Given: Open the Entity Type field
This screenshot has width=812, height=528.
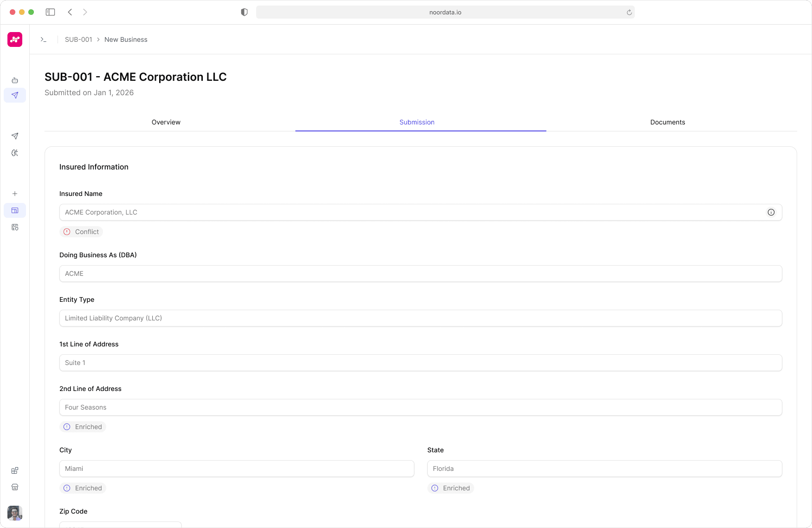Looking at the screenshot, I should 420,318.
